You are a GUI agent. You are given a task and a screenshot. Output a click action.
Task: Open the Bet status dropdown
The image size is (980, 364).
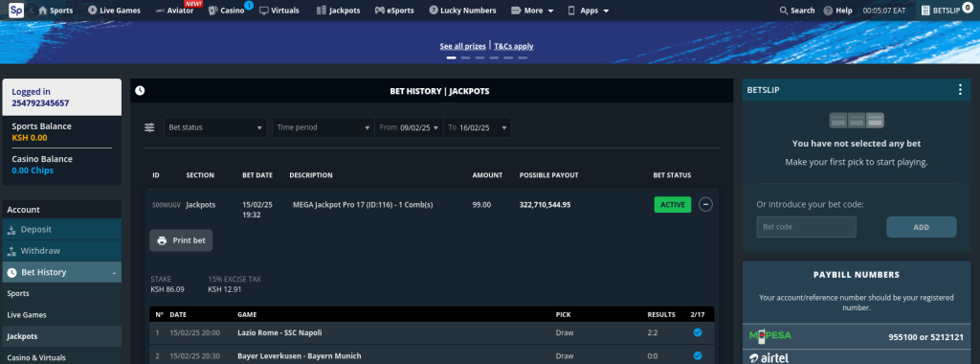(x=215, y=127)
